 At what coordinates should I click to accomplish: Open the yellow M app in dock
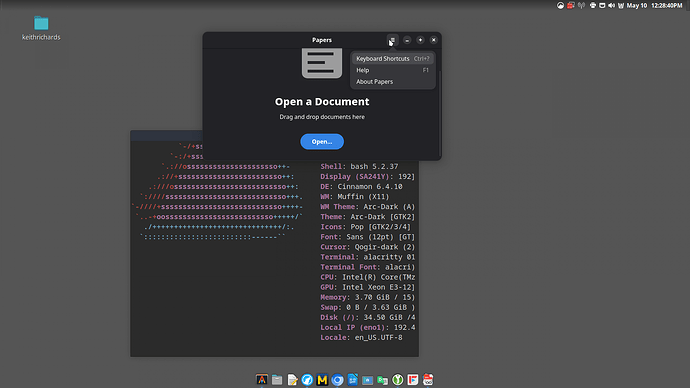(x=322, y=380)
